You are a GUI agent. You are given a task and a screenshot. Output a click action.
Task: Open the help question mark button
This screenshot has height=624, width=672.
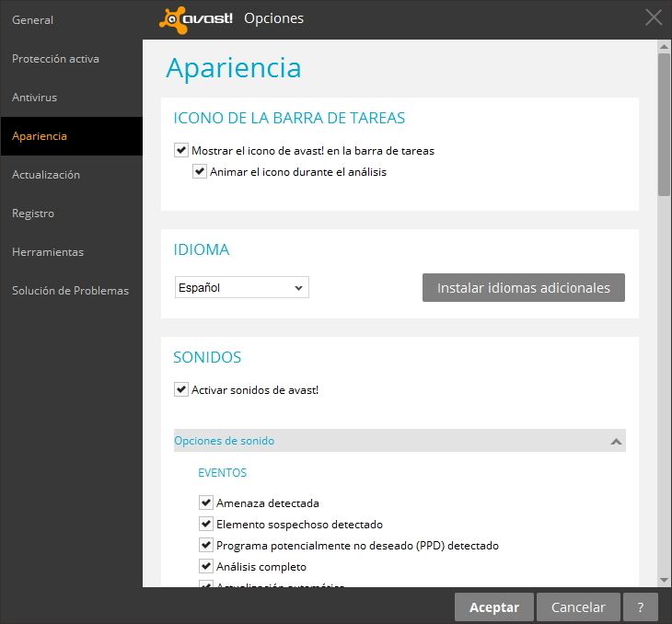[641, 607]
